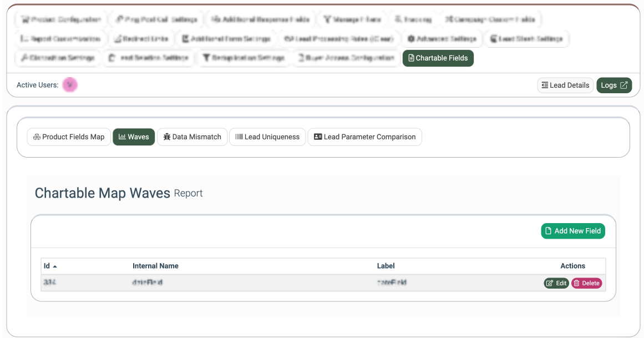Open the Advanced Settings tab
644x338 pixels.
point(442,39)
